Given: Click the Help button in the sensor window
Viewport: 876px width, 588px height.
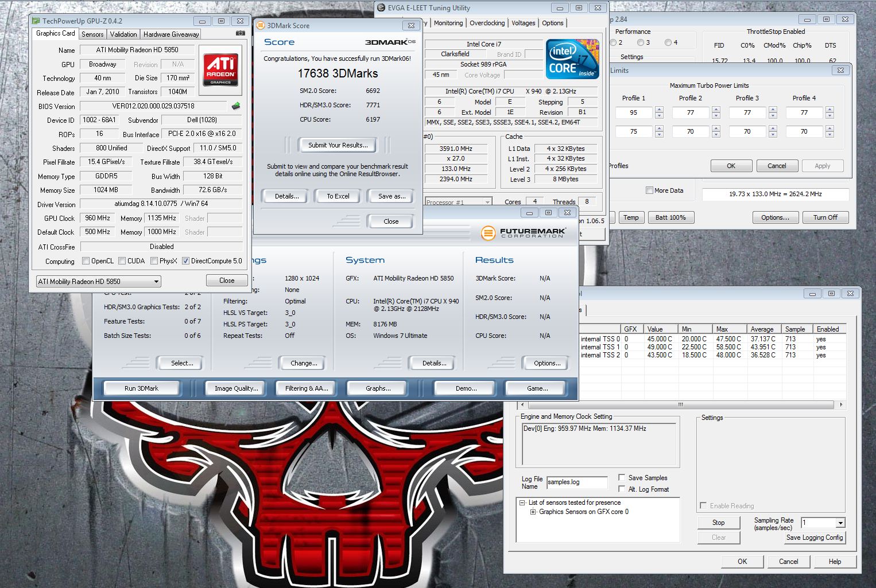Looking at the screenshot, I should [835, 562].
